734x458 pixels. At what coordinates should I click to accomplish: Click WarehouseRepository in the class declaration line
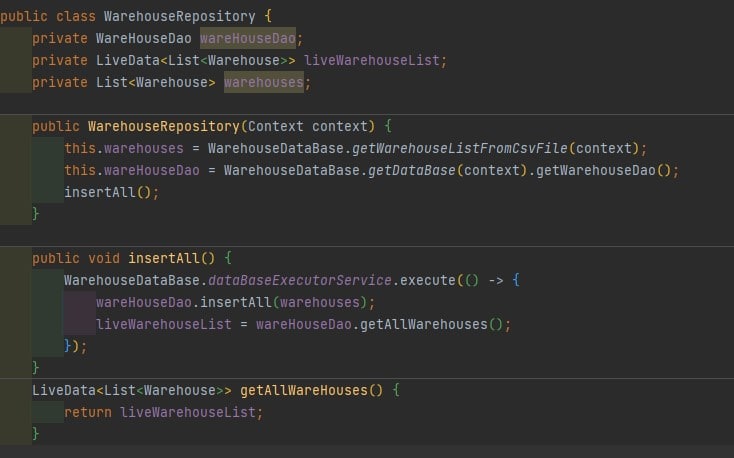(x=180, y=16)
